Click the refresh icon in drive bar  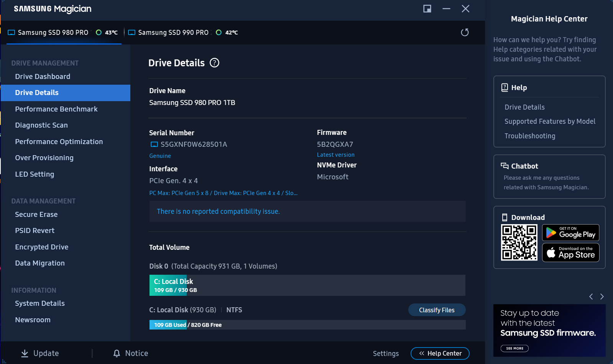point(465,33)
